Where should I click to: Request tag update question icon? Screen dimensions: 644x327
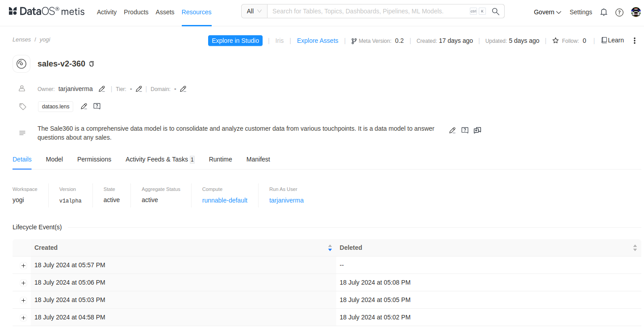pos(97,106)
